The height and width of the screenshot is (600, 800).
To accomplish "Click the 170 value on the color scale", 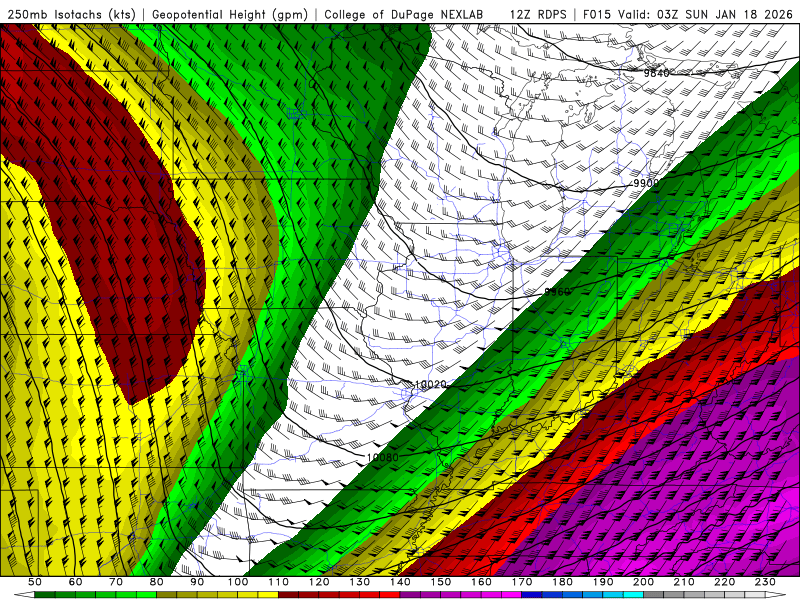I will [522, 582].
